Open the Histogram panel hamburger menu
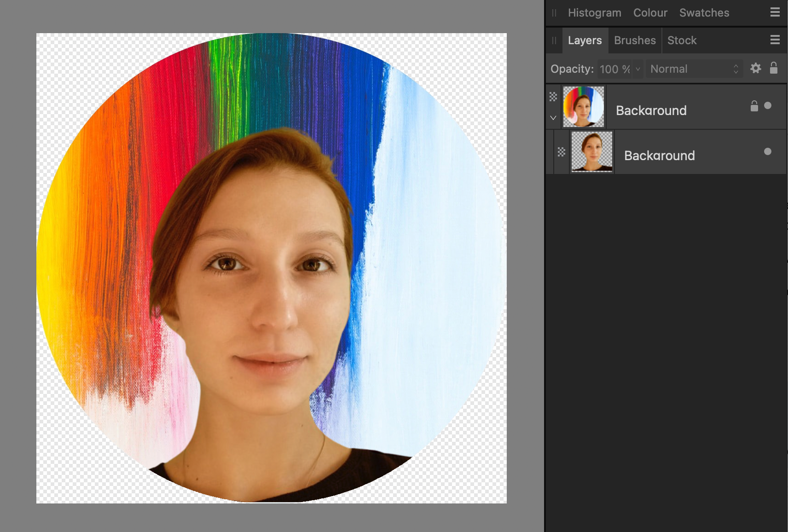The image size is (788, 532). (x=775, y=12)
